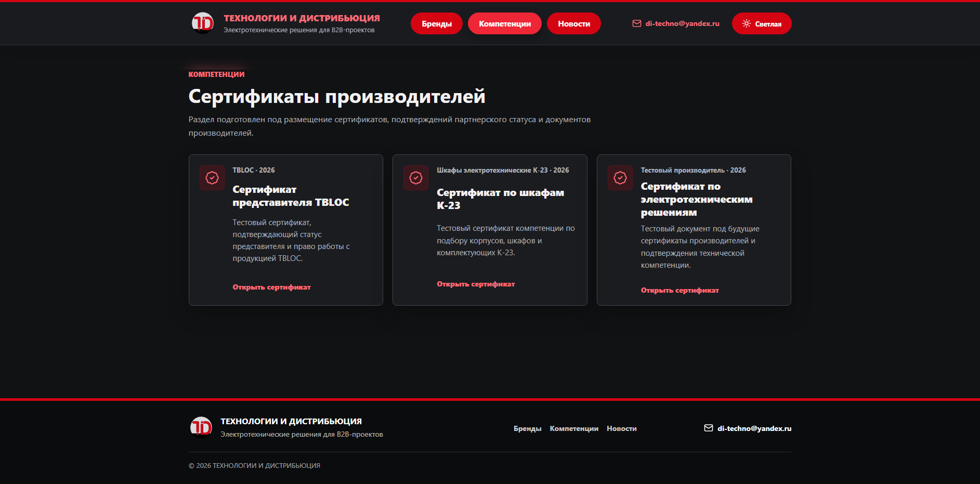The image size is (980, 484).
Task: Click description starting Тестовый документ под будущие
Action: [700, 247]
